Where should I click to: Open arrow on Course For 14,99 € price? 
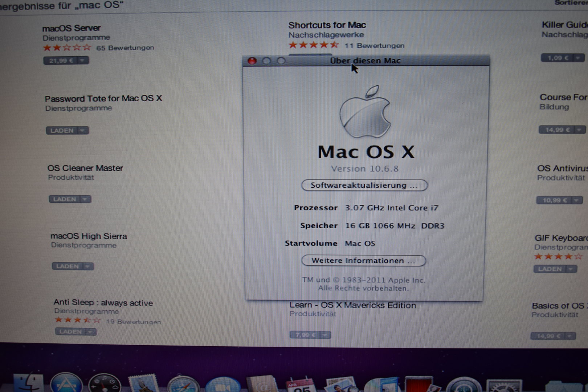coord(580,130)
